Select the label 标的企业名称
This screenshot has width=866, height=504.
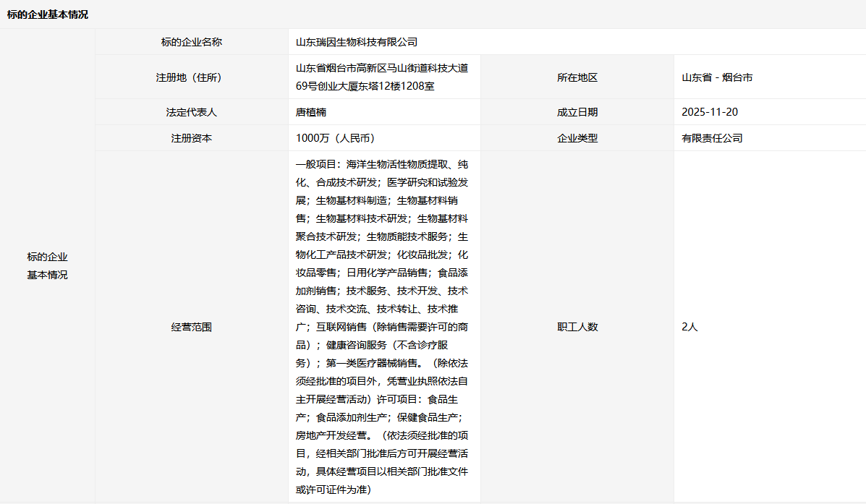pos(191,42)
